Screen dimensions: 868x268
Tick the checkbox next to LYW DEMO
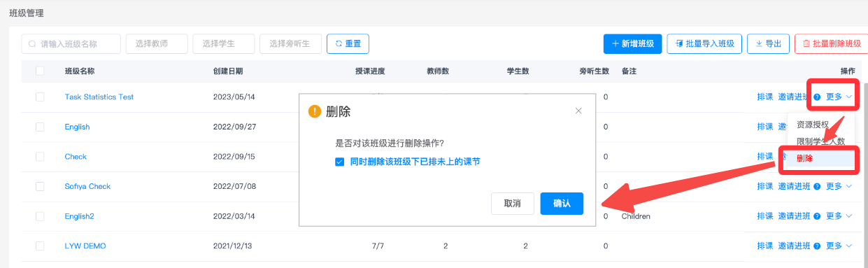click(x=40, y=246)
